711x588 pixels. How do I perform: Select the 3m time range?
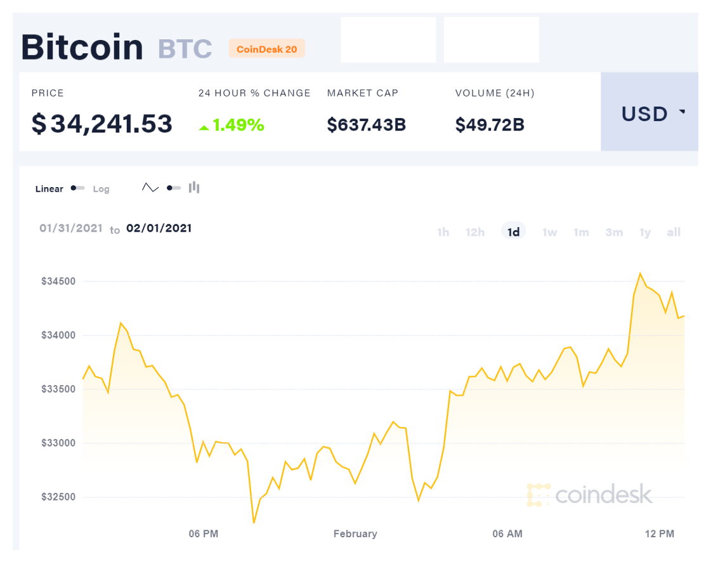tap(614, 232)
